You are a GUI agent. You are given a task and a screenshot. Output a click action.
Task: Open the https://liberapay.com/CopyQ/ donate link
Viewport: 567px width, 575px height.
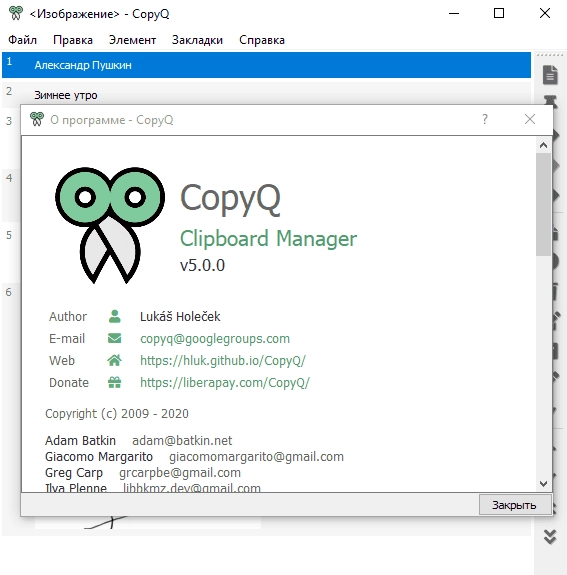coord(225,382)
